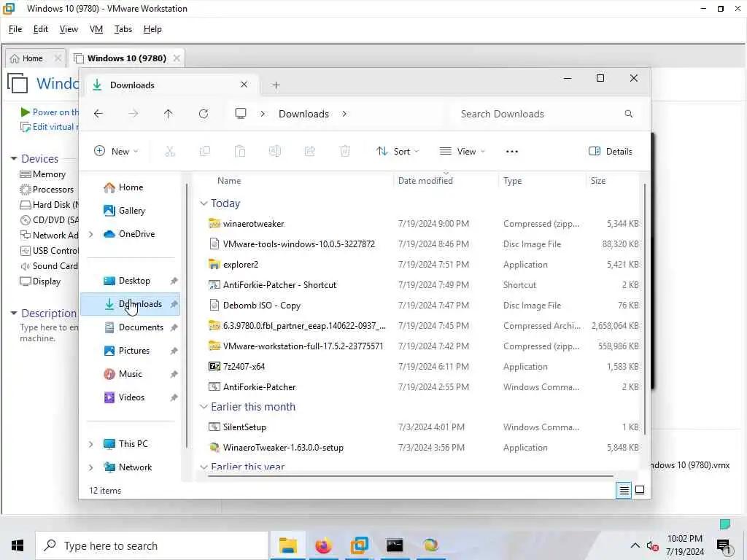Screen dimensions: 747x560
Task: Switch to large thumbnails view icon in status bar
Action: pyautogui.click(x=640, y=490)
